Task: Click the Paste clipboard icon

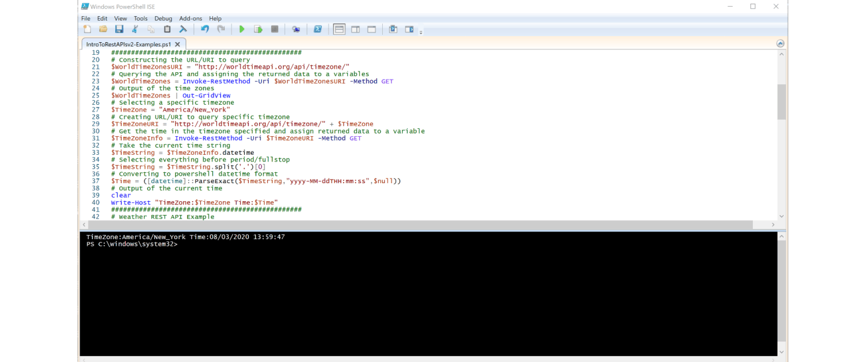Action: [x=168, y=29]
